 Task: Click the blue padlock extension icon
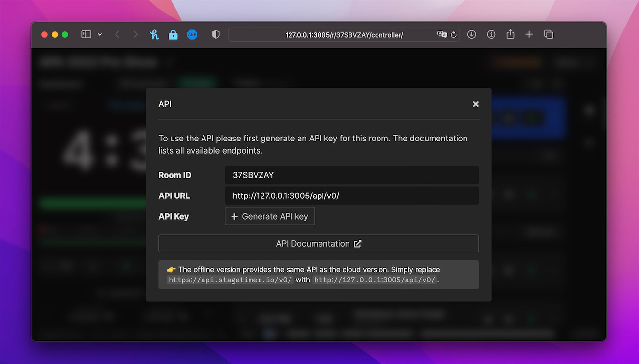click(173, 35)
